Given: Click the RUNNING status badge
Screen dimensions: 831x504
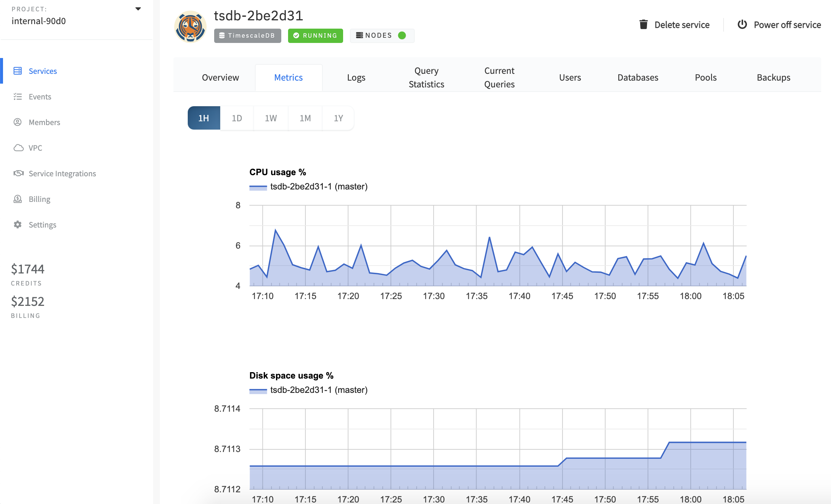Looking at the screenshot, I should 315,35.
